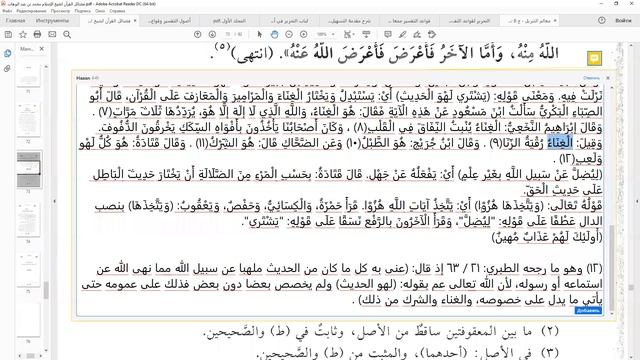Image resolution: width=640 pixels, height=360 pixels.
Task: Click the Отмена link in note popup
Action: tap(591, 78)
